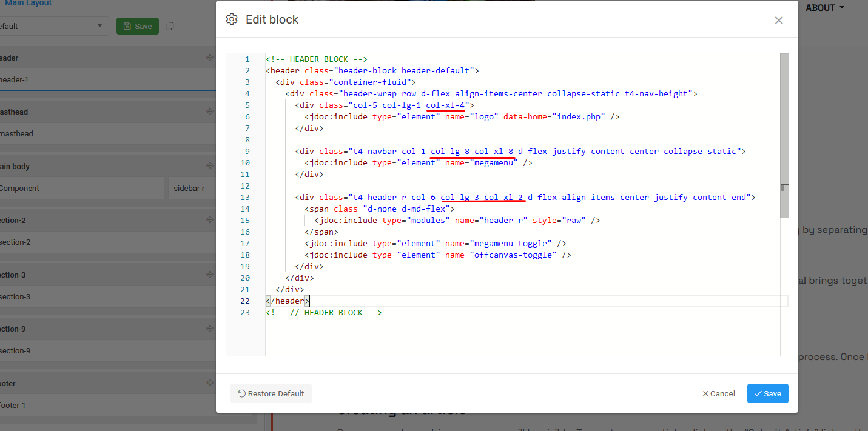Click the move handle on masthead section
Viewport: 868px width, 431px height.
(209, 112)
